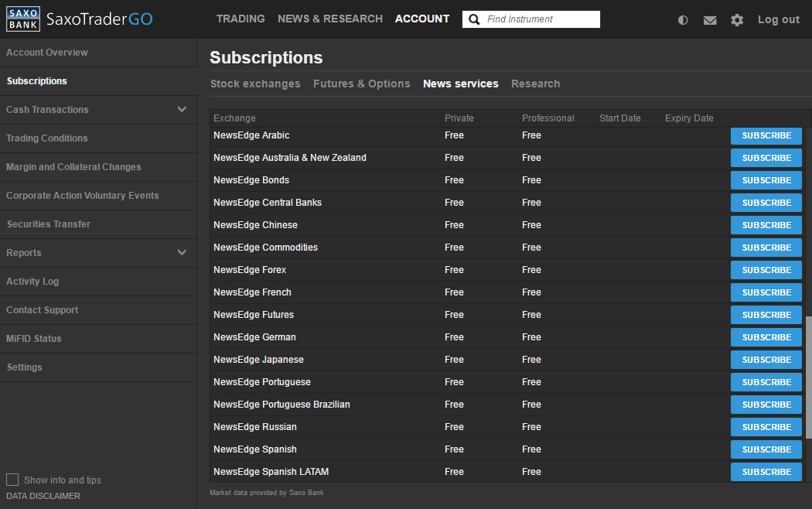Subscribe to NewsEdge Central Banks

766,203
